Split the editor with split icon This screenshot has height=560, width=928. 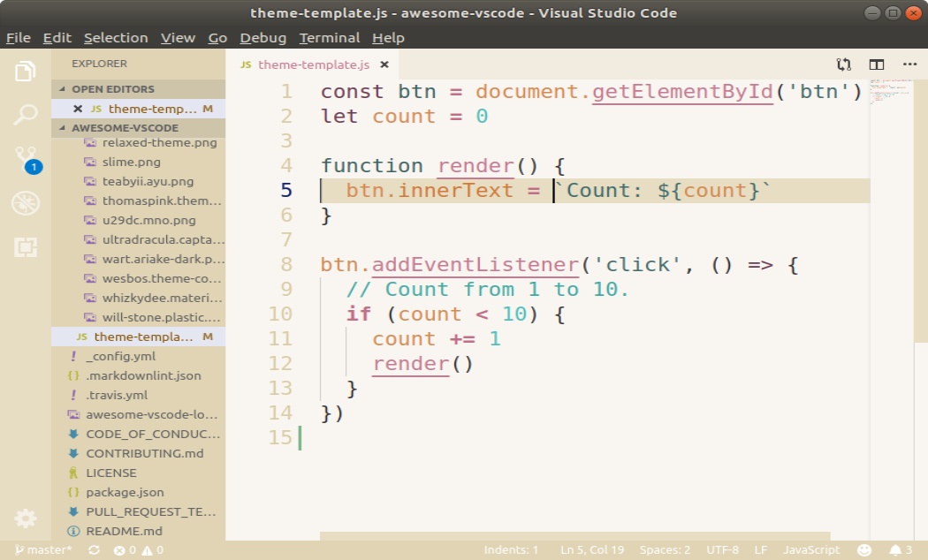(x=877, y=64)
